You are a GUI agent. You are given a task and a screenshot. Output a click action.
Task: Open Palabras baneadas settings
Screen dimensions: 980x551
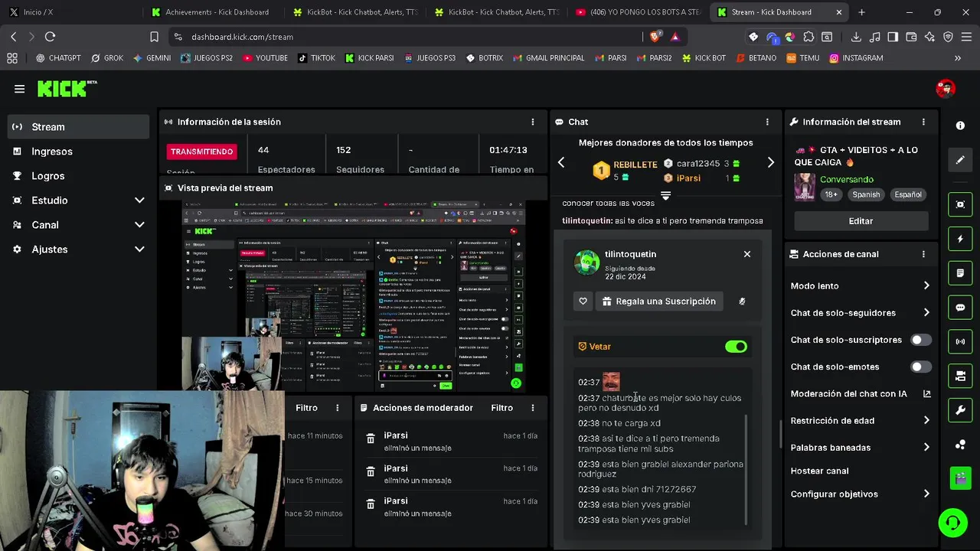point(861,447)
